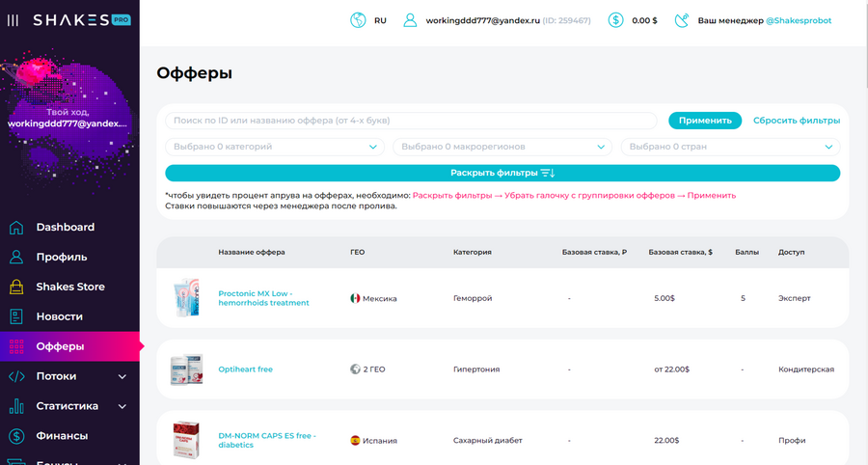The width and height of the screenshot is (868, 465).
Task: Click the Новости news icon
Action: tap(16, 316)
